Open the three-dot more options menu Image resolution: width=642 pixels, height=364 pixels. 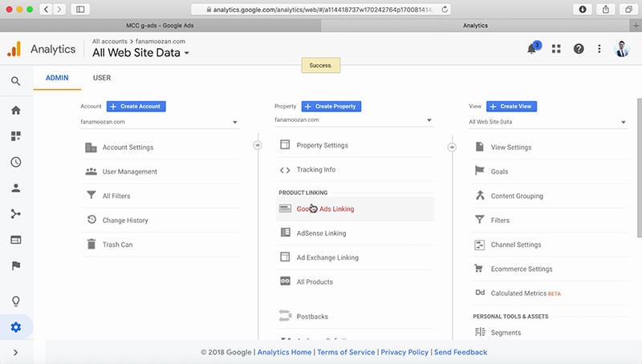pyautogui.click(x=599, y=49)
